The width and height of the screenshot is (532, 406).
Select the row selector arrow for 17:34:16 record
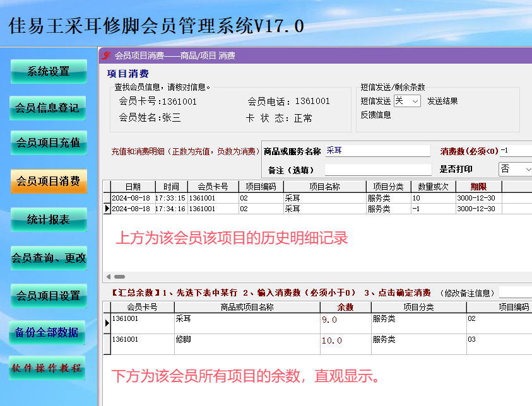(x=107, y=209)
